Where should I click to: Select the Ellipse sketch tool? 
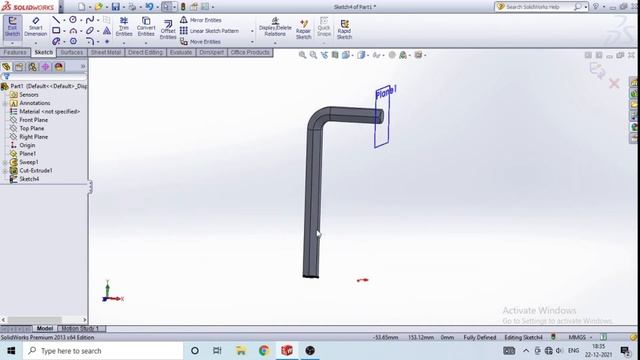pyautogui.click(x=89, y=30)
